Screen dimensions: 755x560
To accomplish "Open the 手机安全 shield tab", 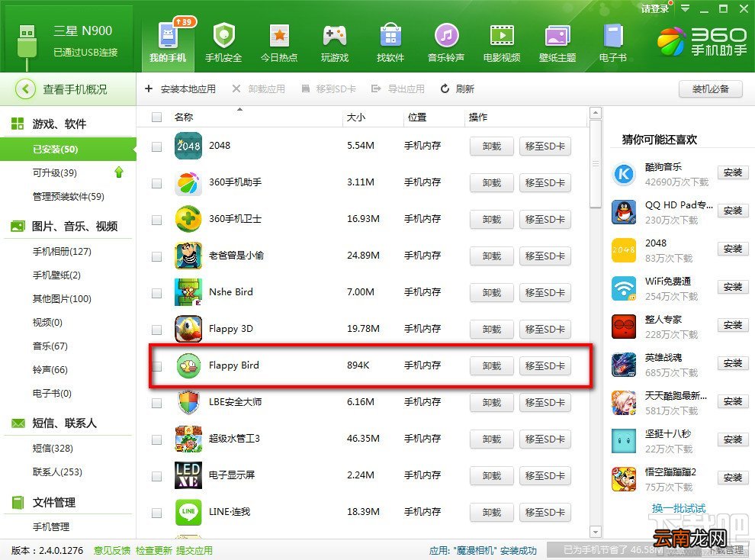I will tap(223, 42).
